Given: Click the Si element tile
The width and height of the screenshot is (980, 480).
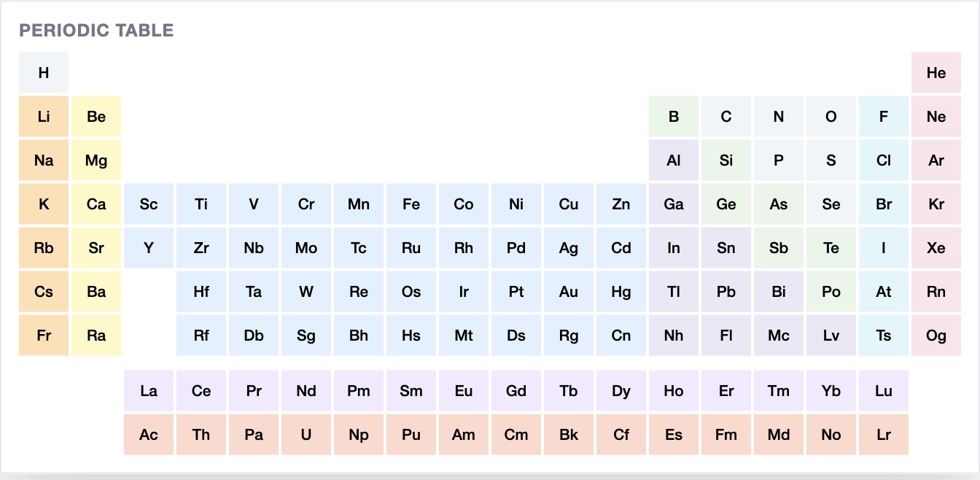Looking at the screenshot, I should (726, 160).
